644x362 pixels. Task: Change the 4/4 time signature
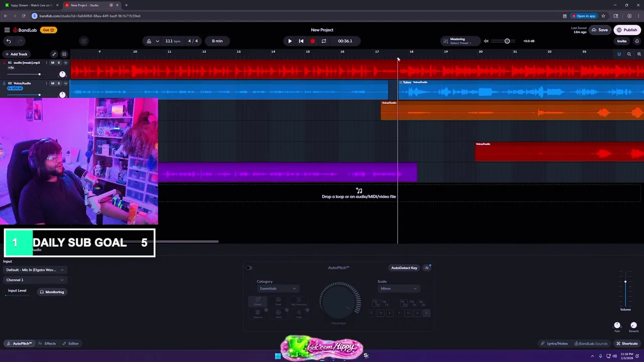193,41
